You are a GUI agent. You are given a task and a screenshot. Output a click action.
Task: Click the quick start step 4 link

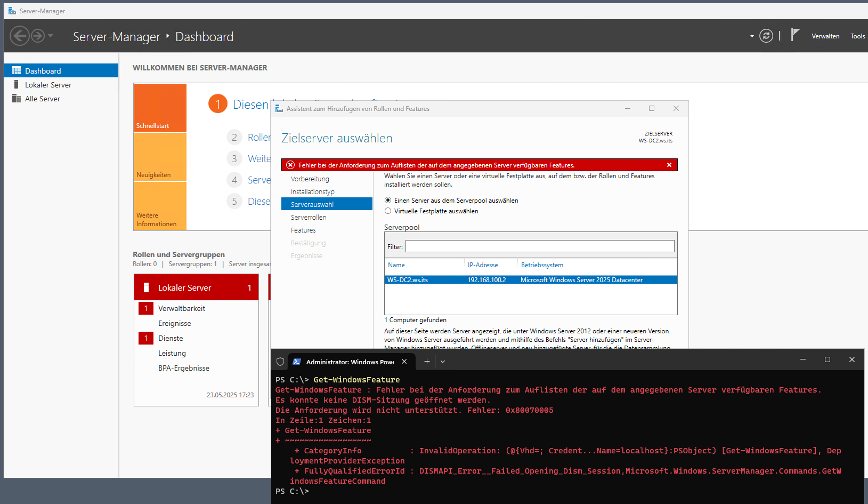click(x=259, y=180)
